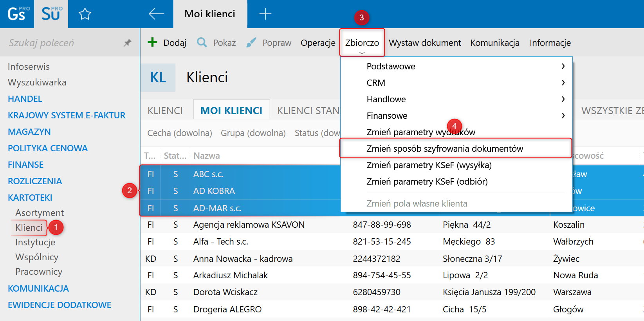
Task: Click the magnifier Pokaż icon
Action: click(202, 42)
